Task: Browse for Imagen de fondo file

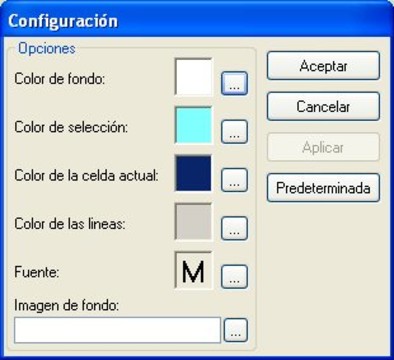Action: [236, 330]
